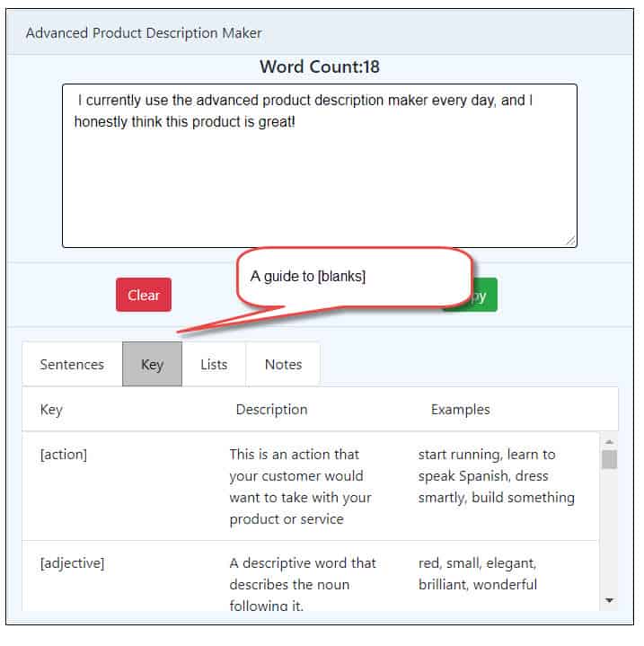Click the Word Count:18 heading
Image resolution: width=644 pixels, height=646 pixels.
pos(320,66)
